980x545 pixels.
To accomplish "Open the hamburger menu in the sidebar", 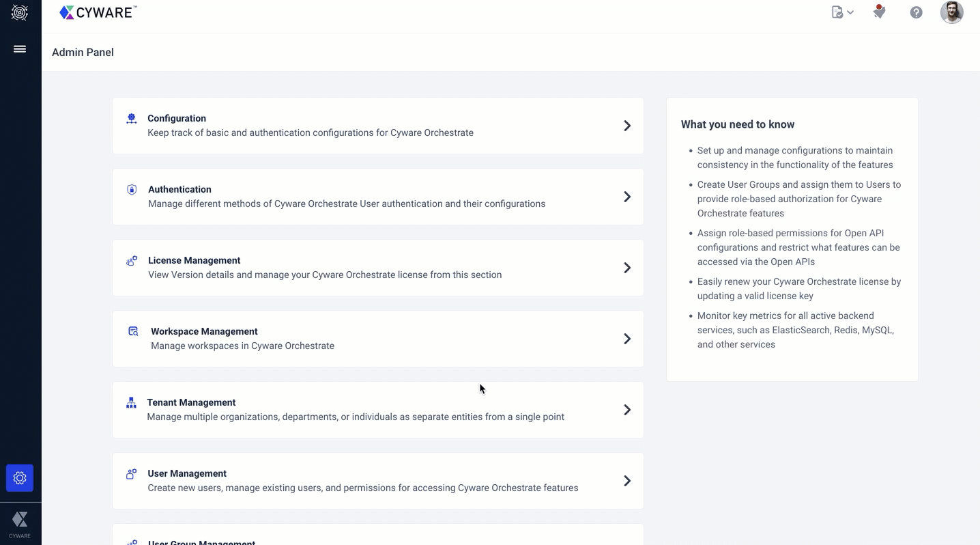I will pyautogui.click(x=20, y=49).
